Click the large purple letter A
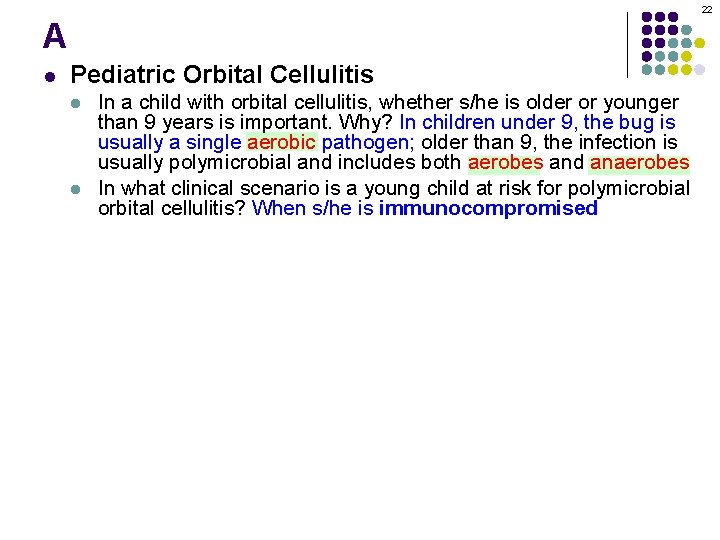Image resolution: width=720 pixels, height=540 pixels. click(x=55, y=36)
